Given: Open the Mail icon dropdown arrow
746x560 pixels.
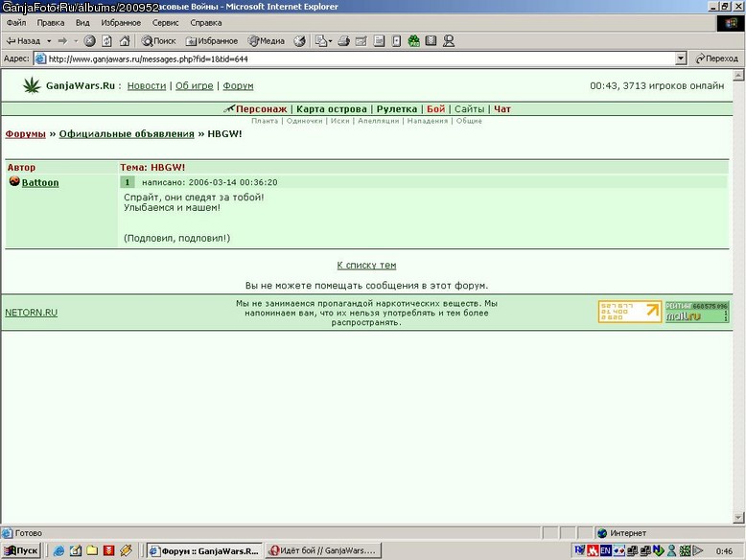Looking at the screenshot, I should [330, 41].
